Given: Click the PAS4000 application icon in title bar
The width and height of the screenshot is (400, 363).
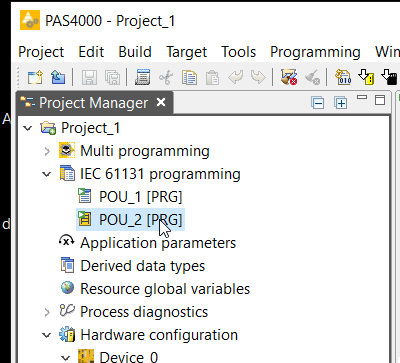Looking at the screenshot, I should (30, 20).
